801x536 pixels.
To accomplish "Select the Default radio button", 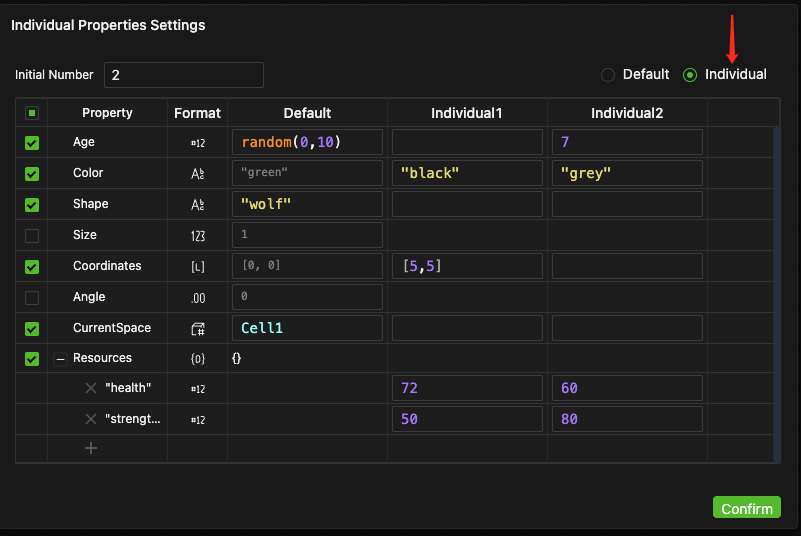I will 608,75.
